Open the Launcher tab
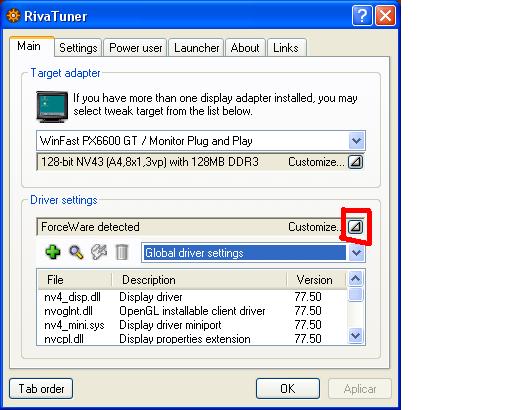The width and height of the screenshot is (512, 410). [x=197, y=48]
